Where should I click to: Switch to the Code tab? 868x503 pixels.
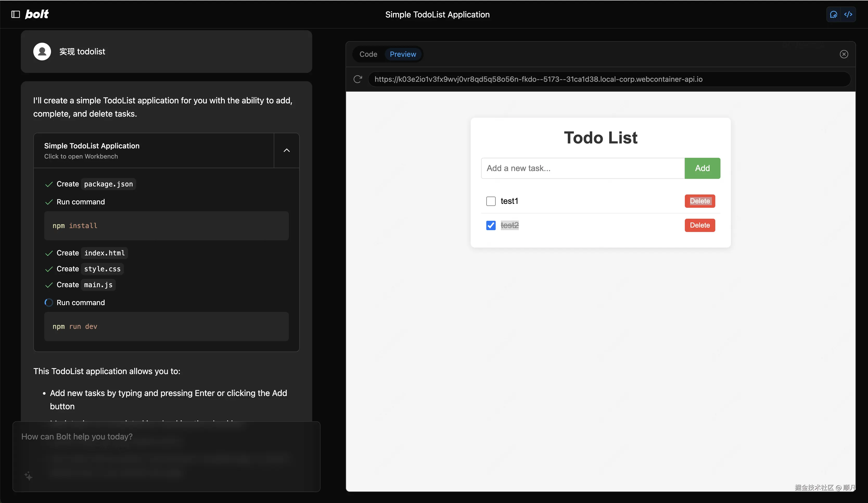368,54
